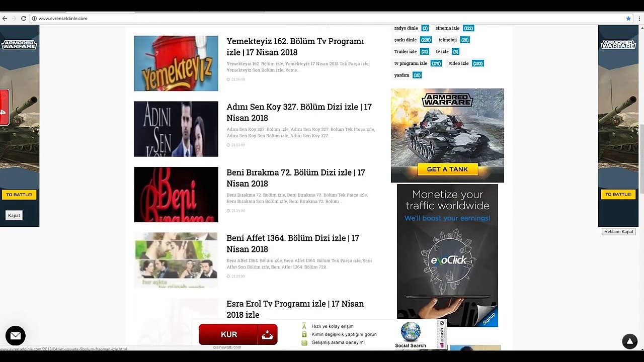Reload the page with refresh icon

click(x=24, y=19)
